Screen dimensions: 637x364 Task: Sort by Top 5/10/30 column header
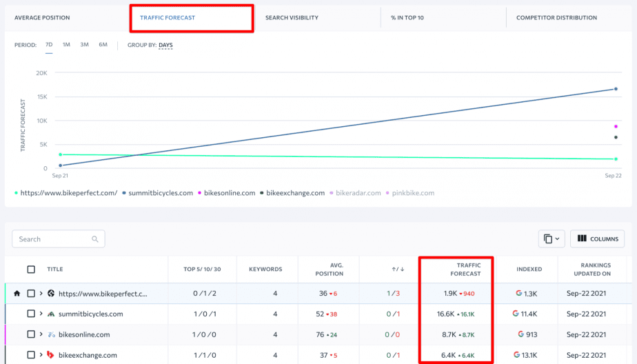pos(202,270)
